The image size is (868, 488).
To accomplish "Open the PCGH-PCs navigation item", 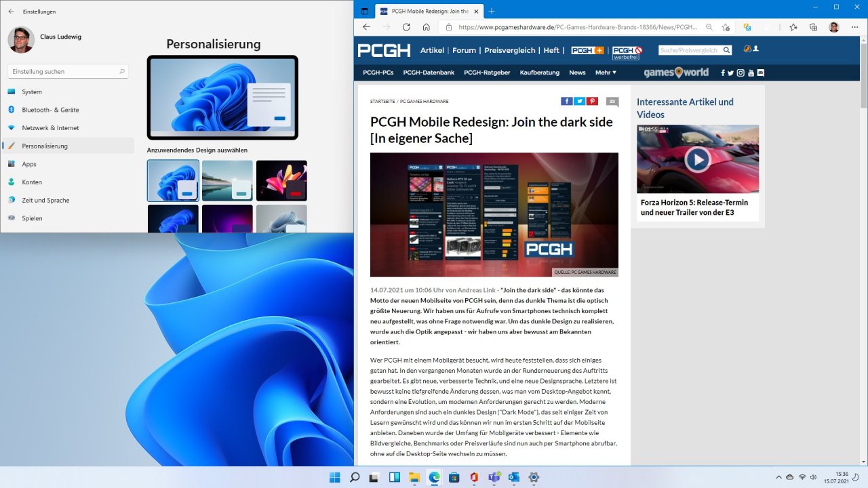I will click(378, 73).
